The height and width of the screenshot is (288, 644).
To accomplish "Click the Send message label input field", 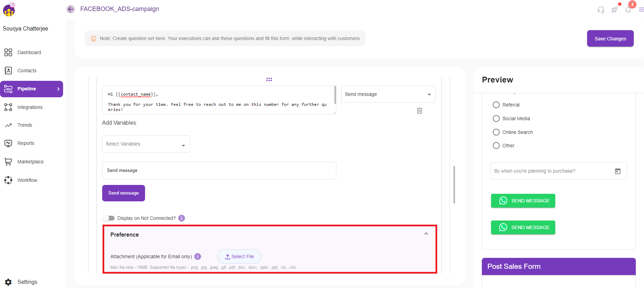I will (x=219, y=171).
